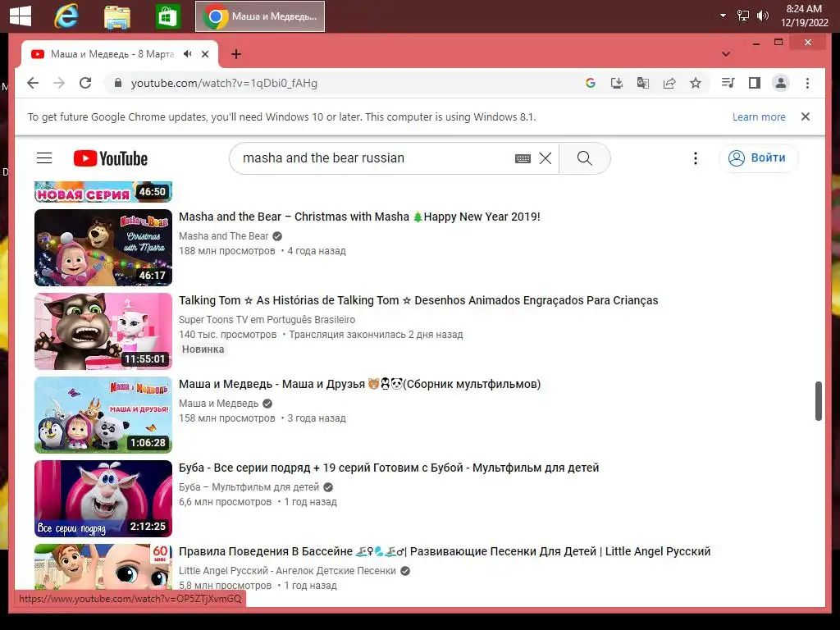Launch Internet Explorer from the taskbar

pos(66,16)
